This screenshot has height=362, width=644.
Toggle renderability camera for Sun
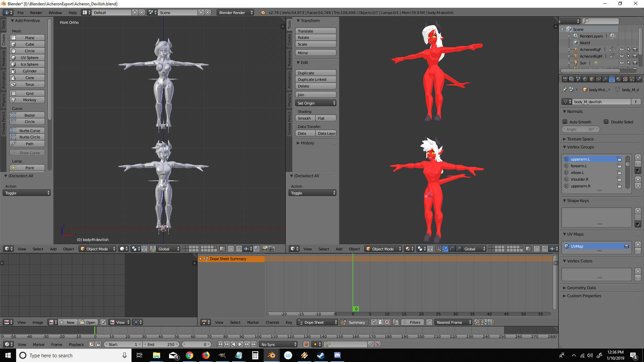(635, 63)
